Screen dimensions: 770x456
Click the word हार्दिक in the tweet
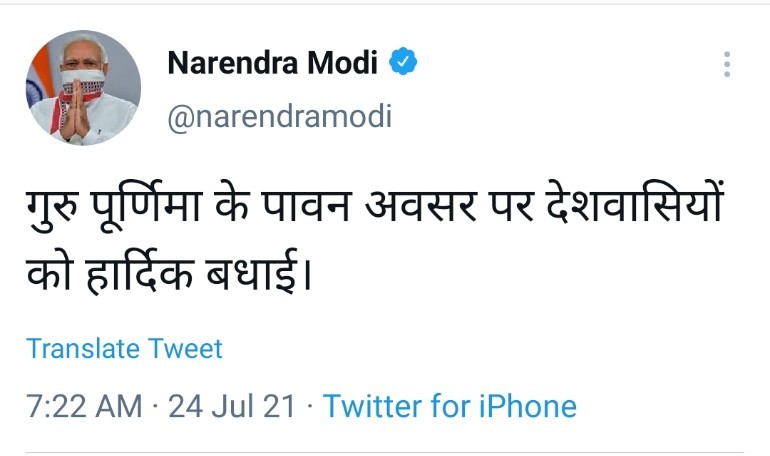click(150, 269)
